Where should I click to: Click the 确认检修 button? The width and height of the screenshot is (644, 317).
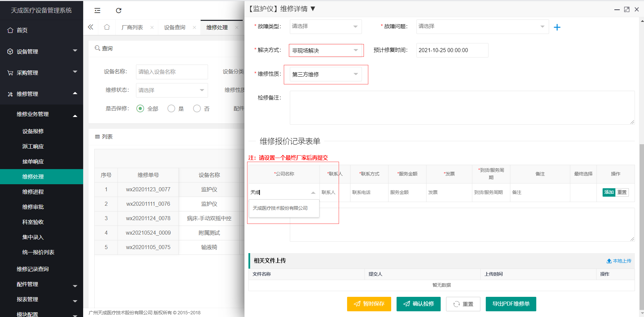(418, 304)
